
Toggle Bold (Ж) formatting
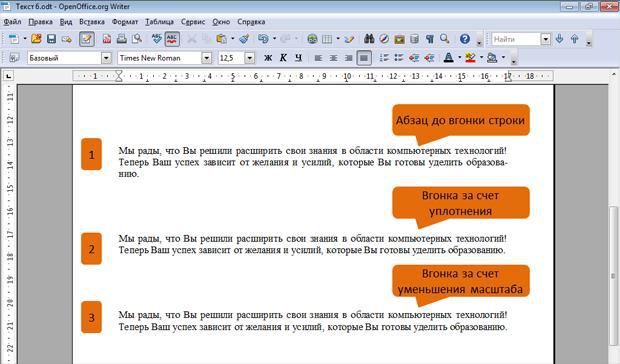click(268, 58)
